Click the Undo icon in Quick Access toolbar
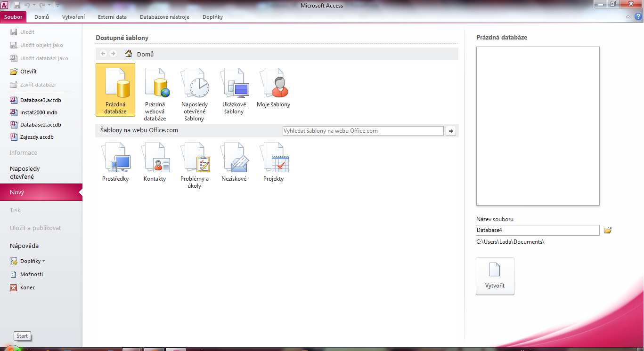Image resolution: width=644 pixels, height=351 pixels. point(28,5)
